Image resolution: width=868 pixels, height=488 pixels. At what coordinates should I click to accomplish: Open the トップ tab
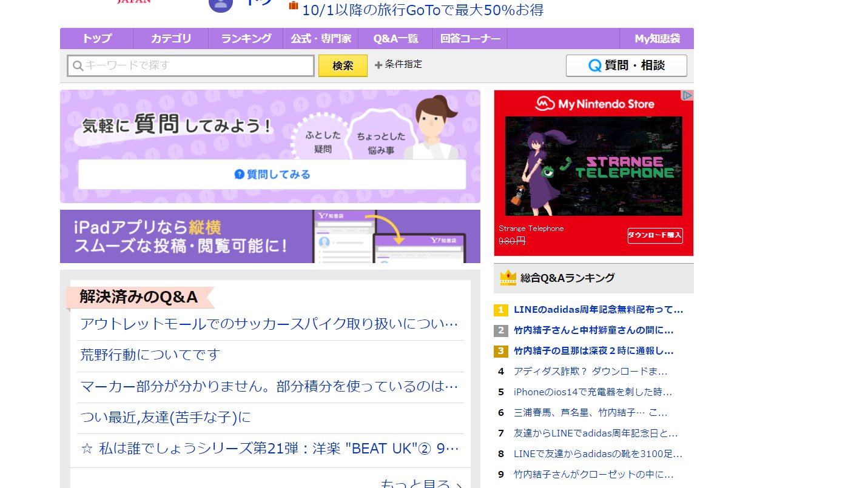pyautogui.click(x=97, y=39)
